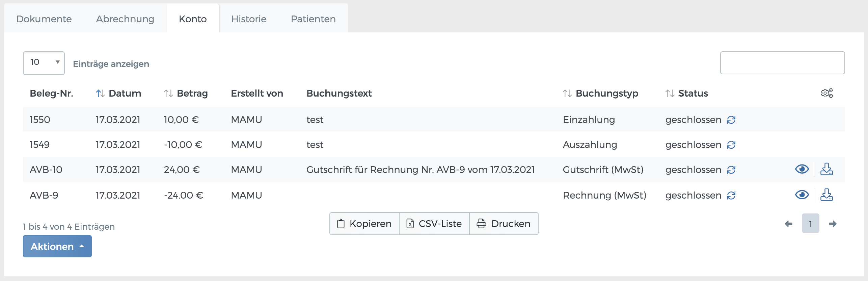Image resolution: width=868 pixels, height=281 pixels.
Task: Expand the Aktionen dropdown button
Action: coord(57,246)
